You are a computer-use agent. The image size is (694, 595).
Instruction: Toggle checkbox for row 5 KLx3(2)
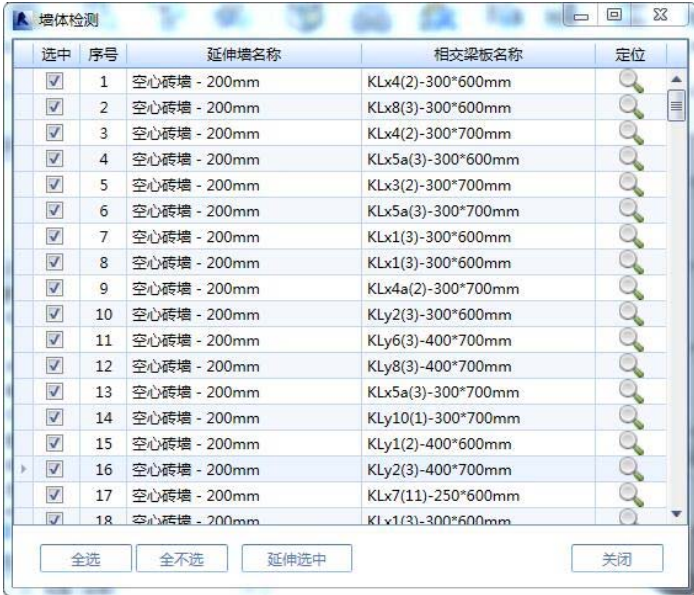point(54,185)
